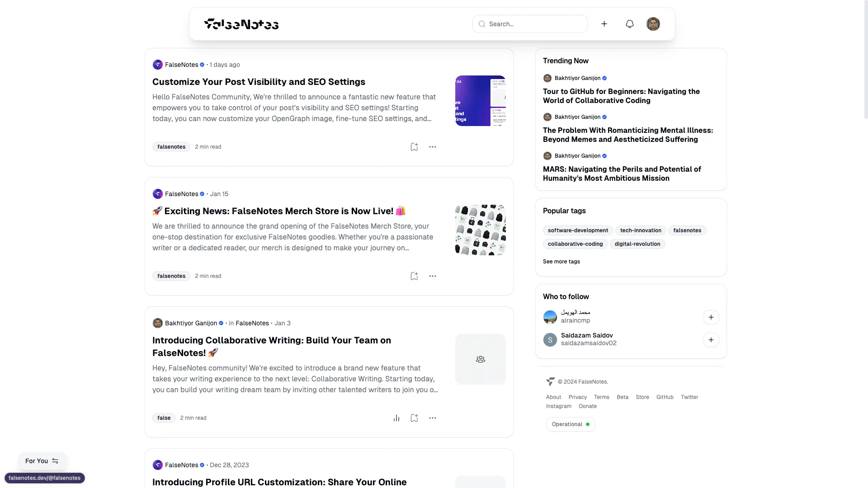Select the collaborative-coding tag

tap(575, 244)
